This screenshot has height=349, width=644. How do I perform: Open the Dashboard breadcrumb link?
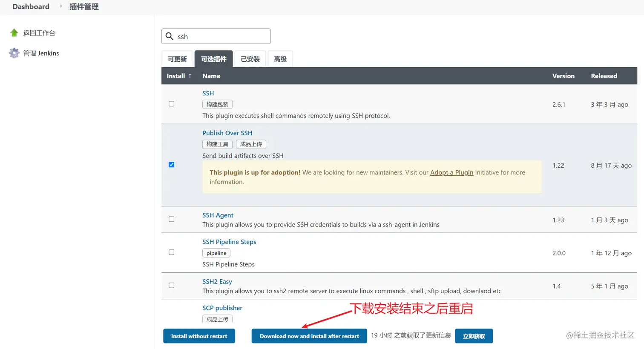click(x=31, y=6)
